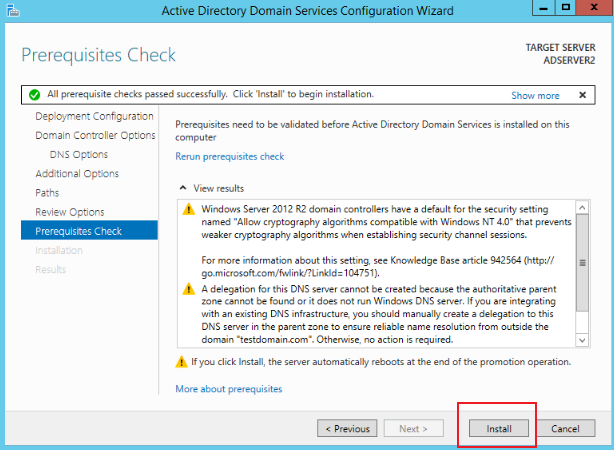Click the cryptography warning triangle icon
Image resolution: width=614 pixels, height=450 pixels.
pyautogui.click(x=189, y=209)
